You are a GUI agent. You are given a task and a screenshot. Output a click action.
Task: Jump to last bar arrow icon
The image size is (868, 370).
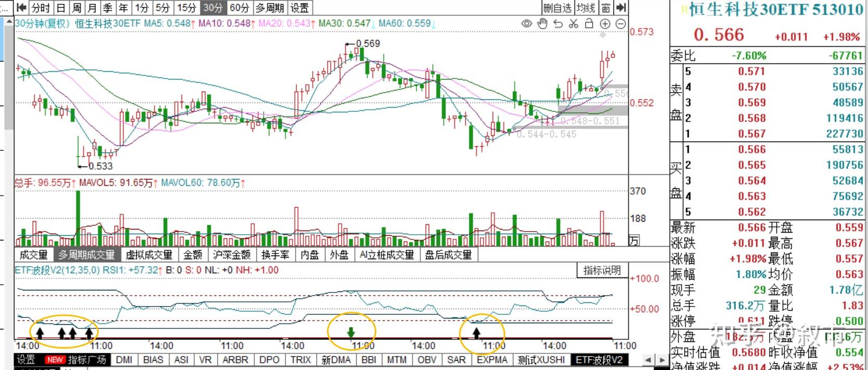621,8
